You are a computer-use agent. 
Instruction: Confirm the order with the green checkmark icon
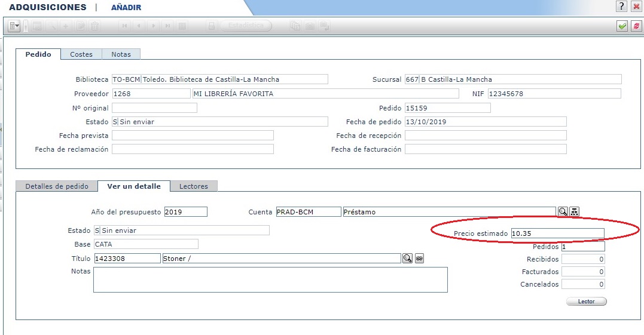(622, 26)
